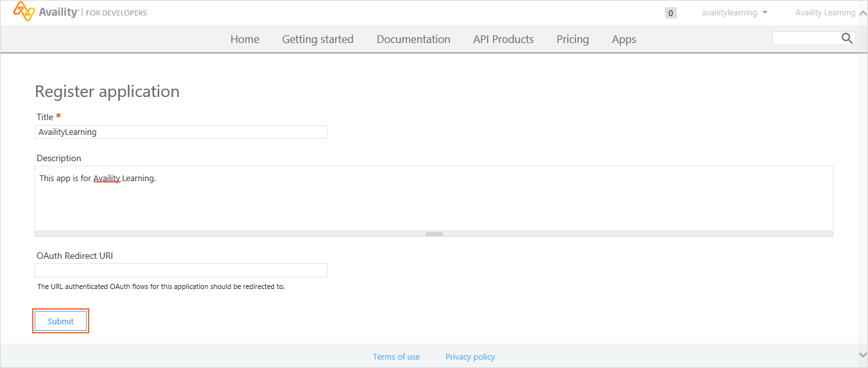The width and height of the screenshot is (868, 368).
Task: Click the search magnifier icon
Action: tap(847, 39)
